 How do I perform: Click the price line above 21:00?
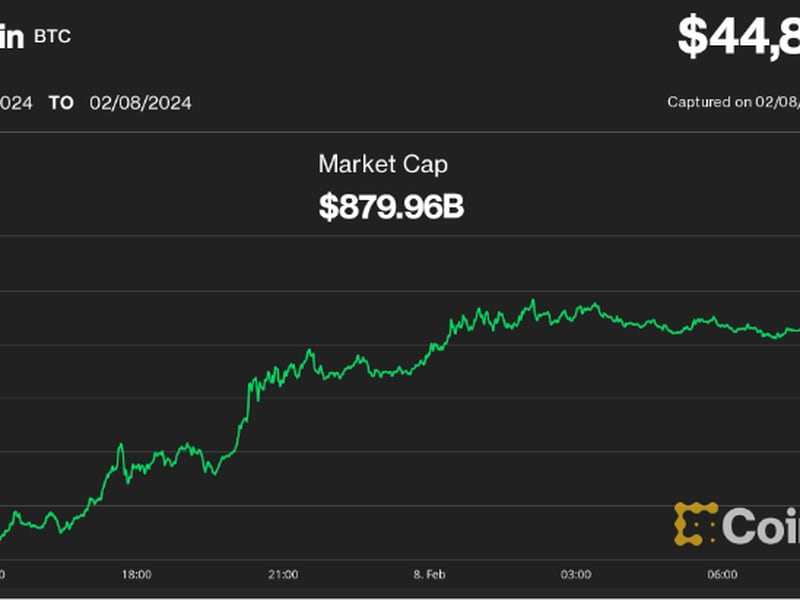[x=283, y=373]
